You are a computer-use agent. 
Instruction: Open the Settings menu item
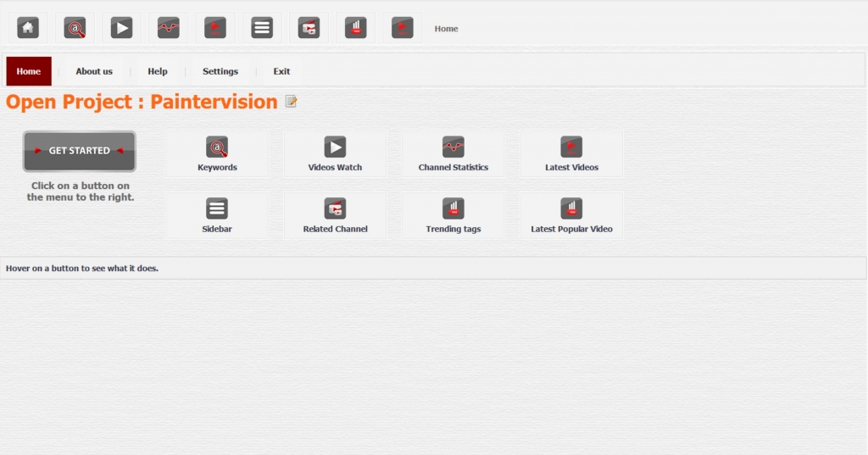(220, 71)
